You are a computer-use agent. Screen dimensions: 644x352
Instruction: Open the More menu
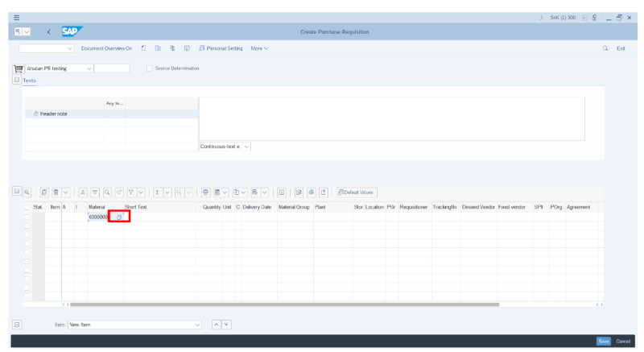pyautogui.click(x=259, y=48)
